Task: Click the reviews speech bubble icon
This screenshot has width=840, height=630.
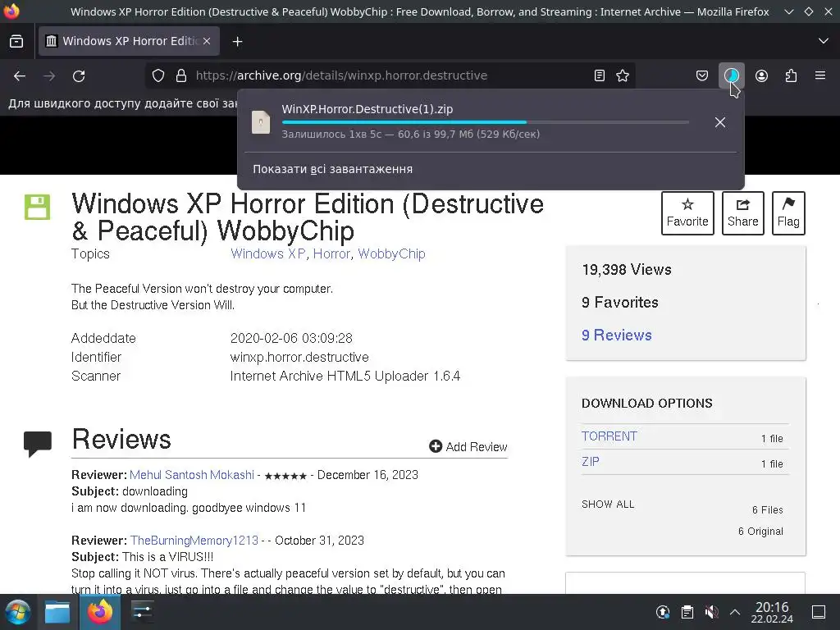Action: point(38,444)
